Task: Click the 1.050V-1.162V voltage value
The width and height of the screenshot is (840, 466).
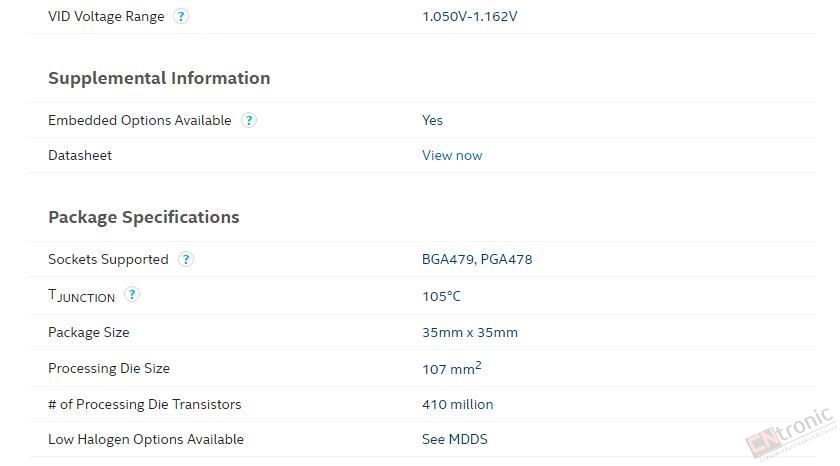Action: 470,17
